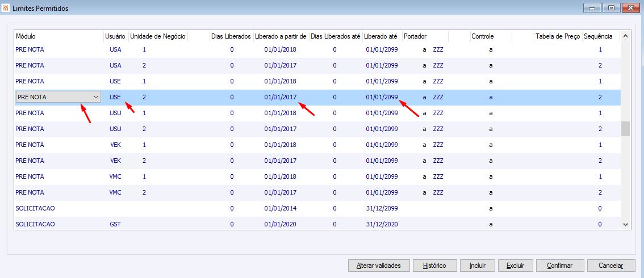
Task: Click the Confirmar button
Action: pos(560,266)
